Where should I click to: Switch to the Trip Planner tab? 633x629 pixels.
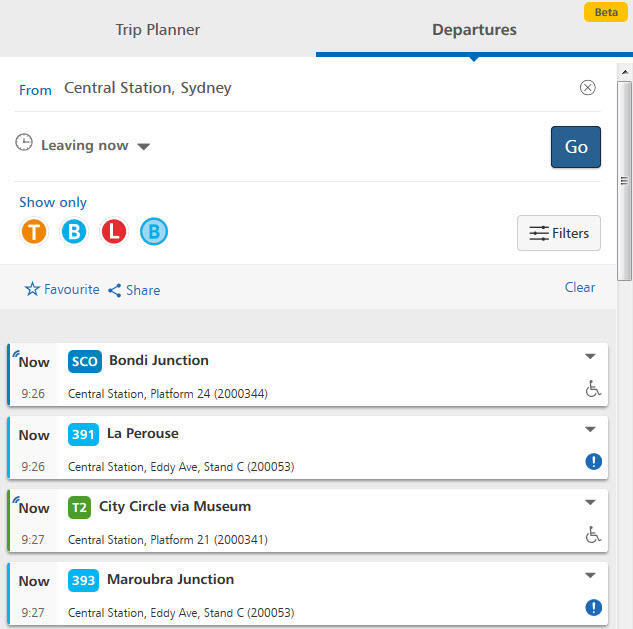tap(157, 29)
